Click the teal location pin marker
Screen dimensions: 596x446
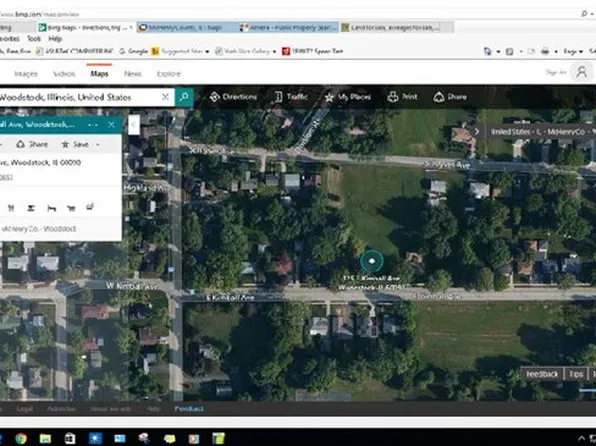[x=372, y=261]
